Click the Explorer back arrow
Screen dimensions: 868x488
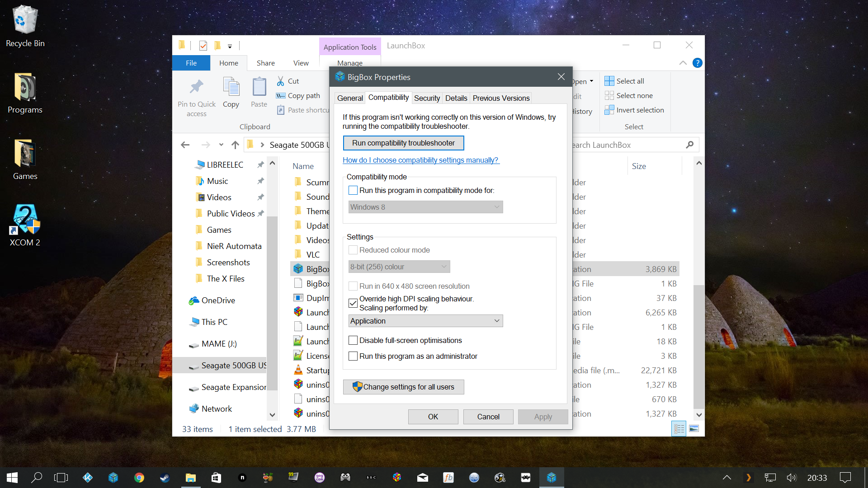pyautogui.click(x=185, y=145)
